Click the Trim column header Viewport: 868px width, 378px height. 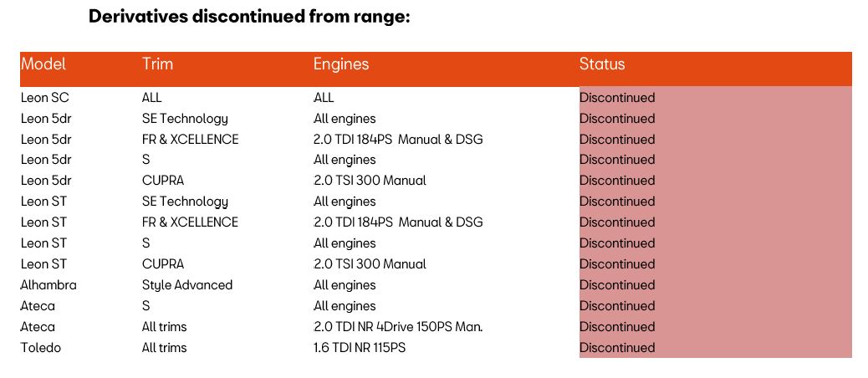(x=157, y=64)
